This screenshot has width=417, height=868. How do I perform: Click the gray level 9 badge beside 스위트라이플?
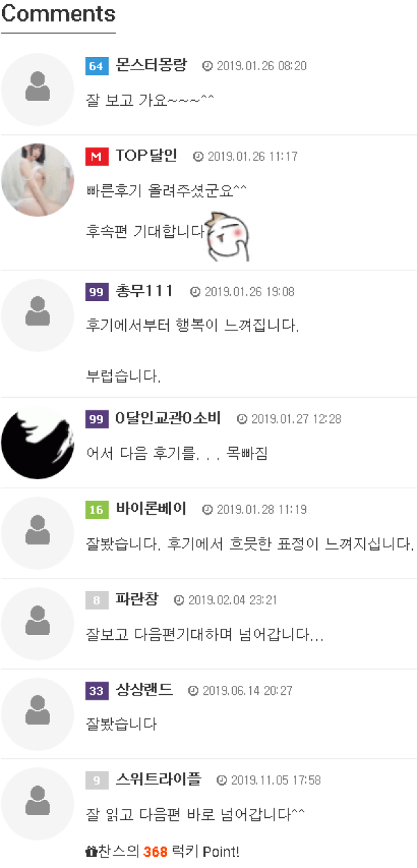[97, 781]
